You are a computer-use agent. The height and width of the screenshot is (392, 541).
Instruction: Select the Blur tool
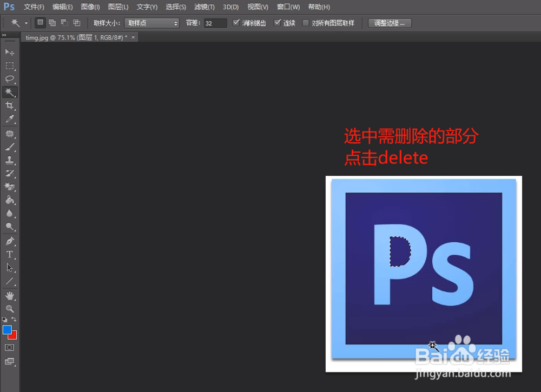pyautogui.click(x=9, y=213)
